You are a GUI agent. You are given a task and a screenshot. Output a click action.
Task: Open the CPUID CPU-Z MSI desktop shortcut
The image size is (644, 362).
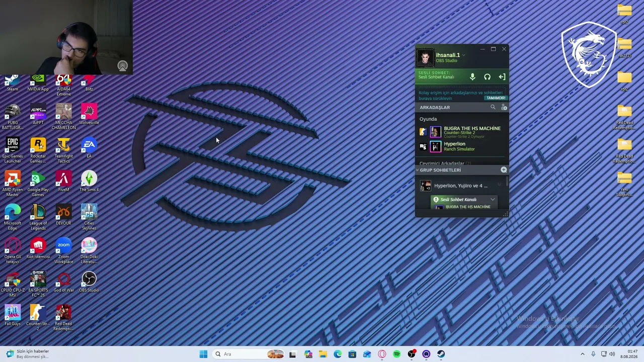tap(13, 285)
